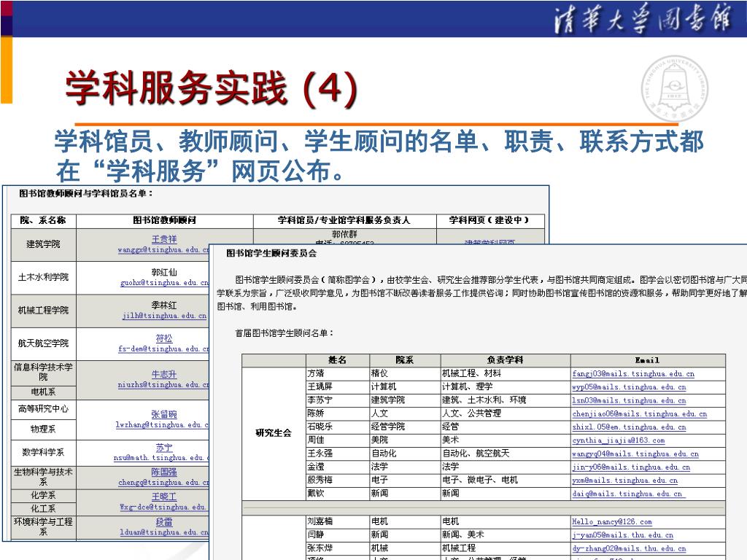
Task: Click the Email column header
Action: (x=648, y=360)
